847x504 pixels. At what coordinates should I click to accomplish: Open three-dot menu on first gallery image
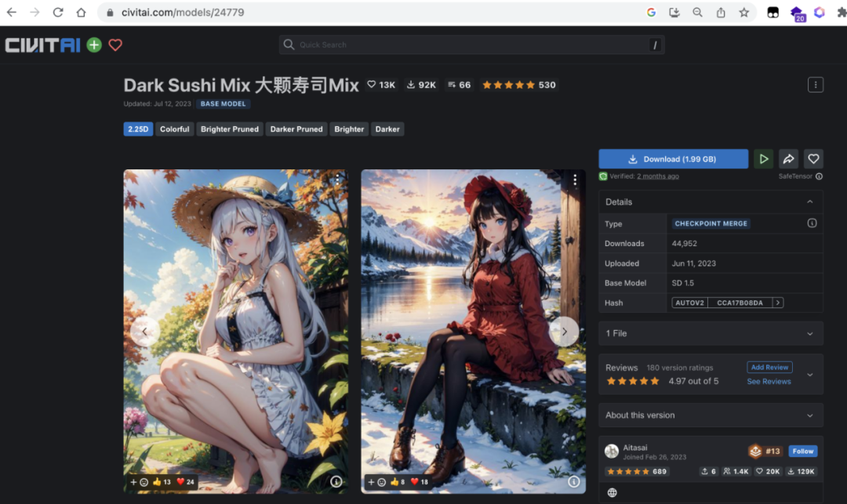(x=336, y=178)
